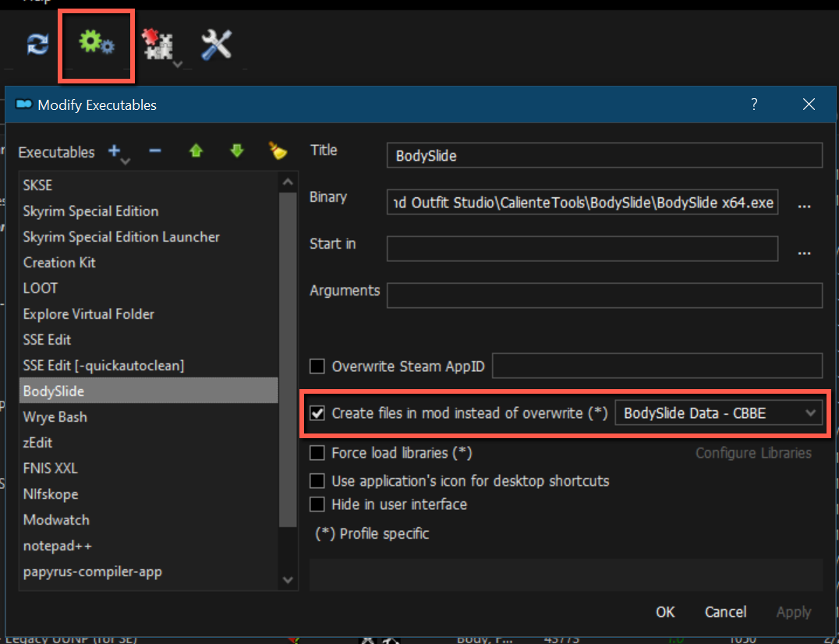The image size is (839, 644).
Task: Check Use application's icon for desktop shortcuts
Action: pyautogui.click(x=317, y=481)
